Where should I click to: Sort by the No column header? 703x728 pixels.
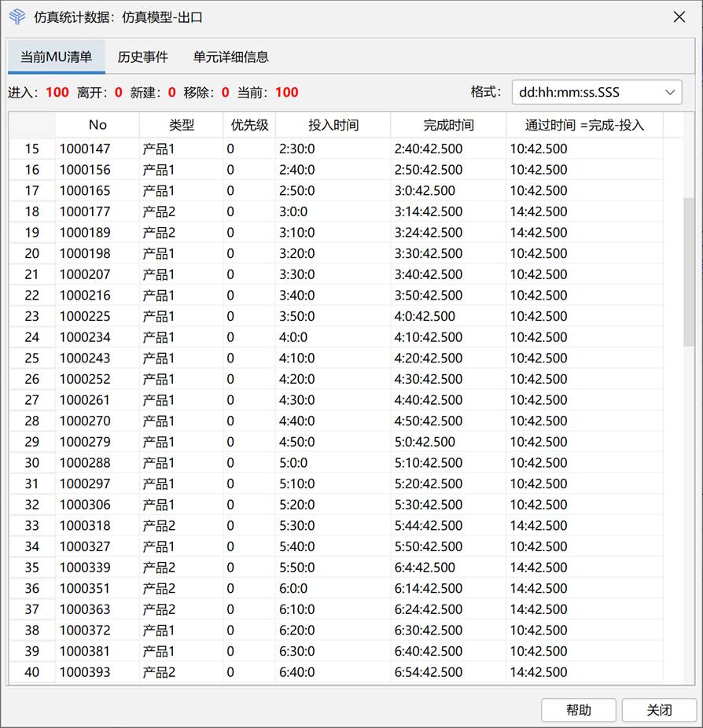[98, 124]
